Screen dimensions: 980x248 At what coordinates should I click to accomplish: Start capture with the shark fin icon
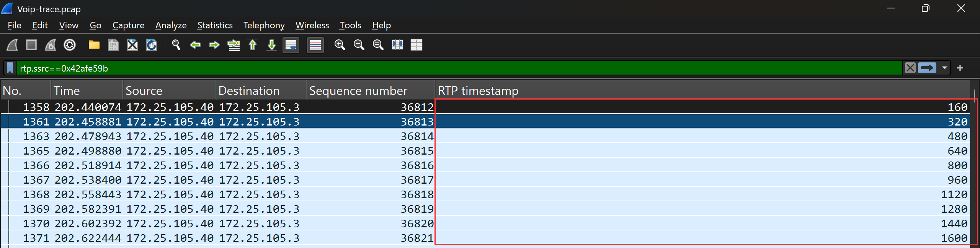pos(12,45)
